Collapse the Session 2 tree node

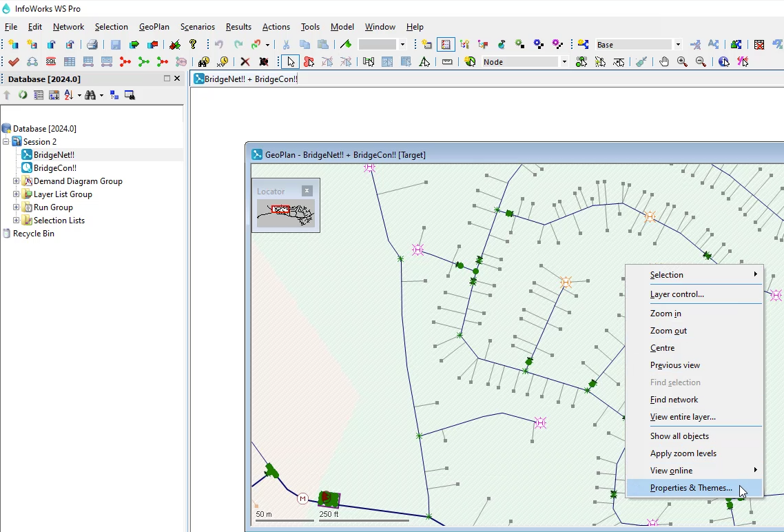(6, 141)
